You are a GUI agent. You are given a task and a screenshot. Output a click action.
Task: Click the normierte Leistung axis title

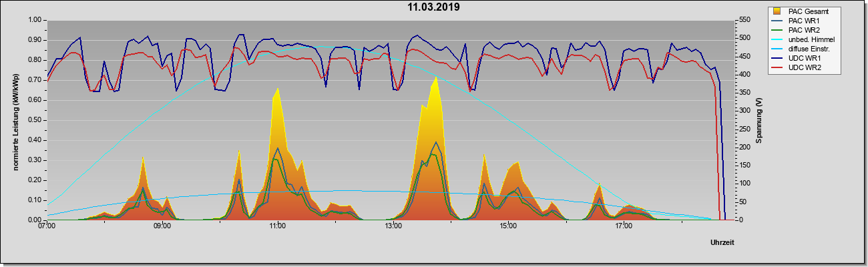coord(15,120)
